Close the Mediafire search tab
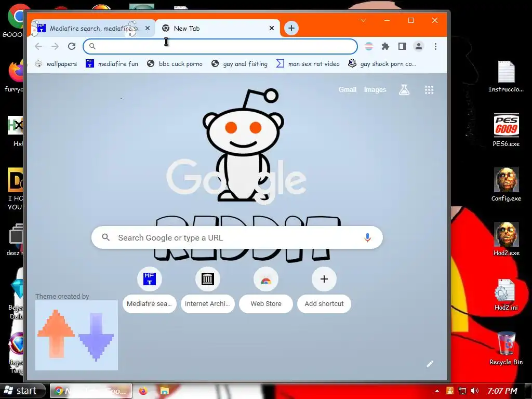This screenshot has height=399, width=532. (x=147, y=28)
